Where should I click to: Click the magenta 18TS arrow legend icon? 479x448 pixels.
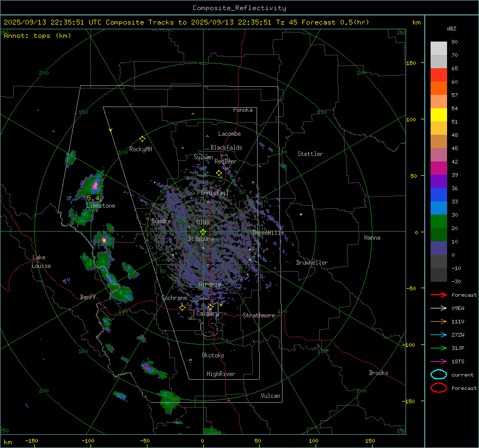[x=439, y=362]
